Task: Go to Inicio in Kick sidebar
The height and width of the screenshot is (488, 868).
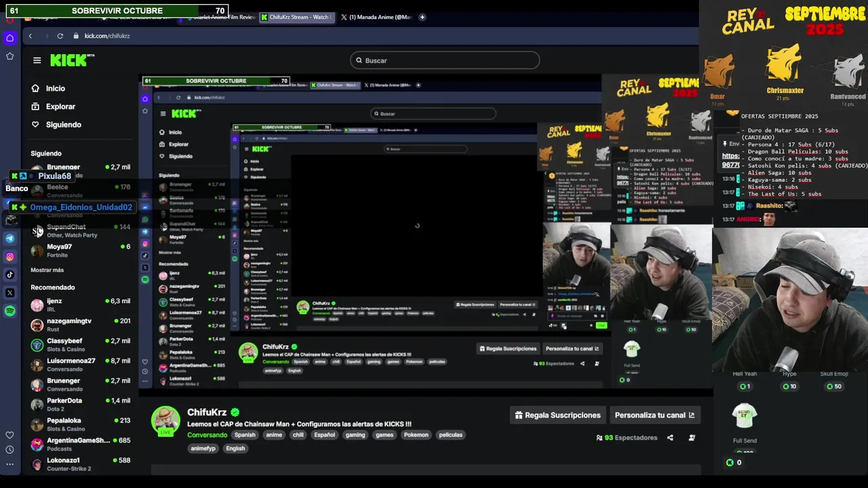Action: pos(56,88)
